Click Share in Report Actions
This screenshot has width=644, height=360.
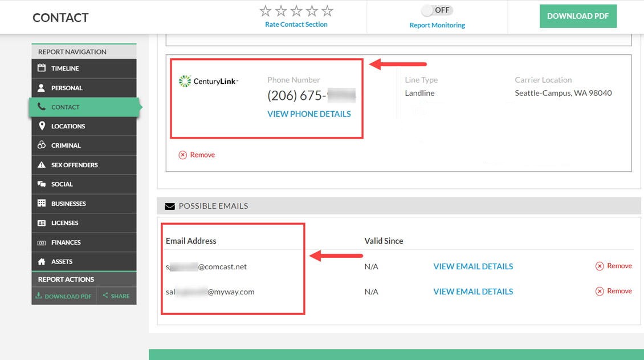click(x=116, y=296)
